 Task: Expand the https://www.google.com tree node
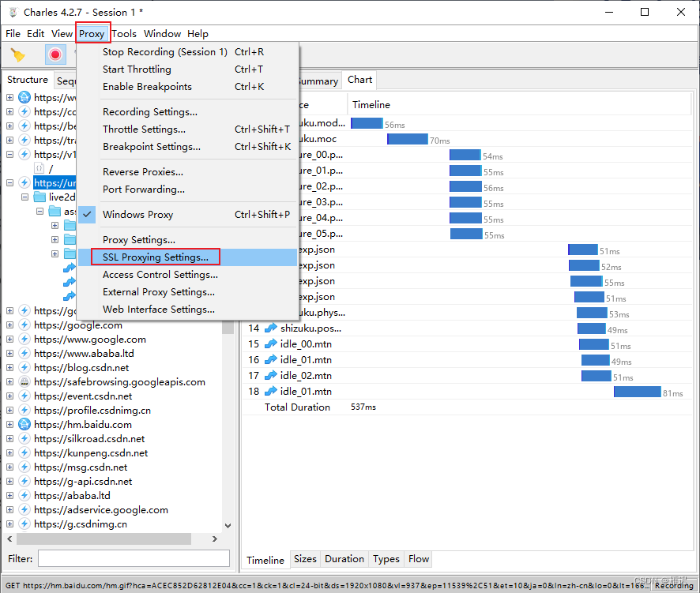9,339
